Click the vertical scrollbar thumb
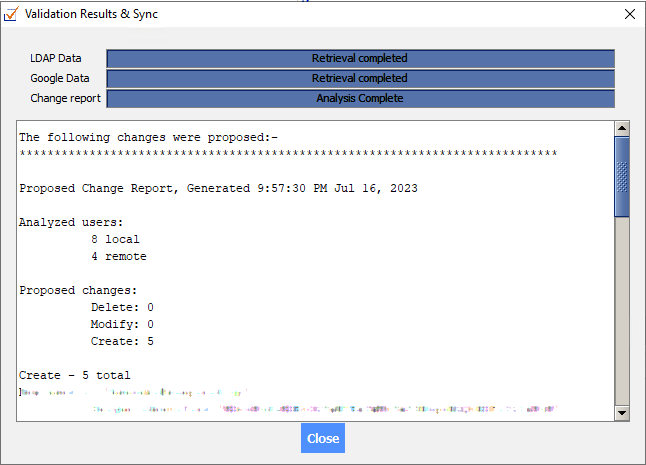The image size is (646, 465). tap(621, 176)
